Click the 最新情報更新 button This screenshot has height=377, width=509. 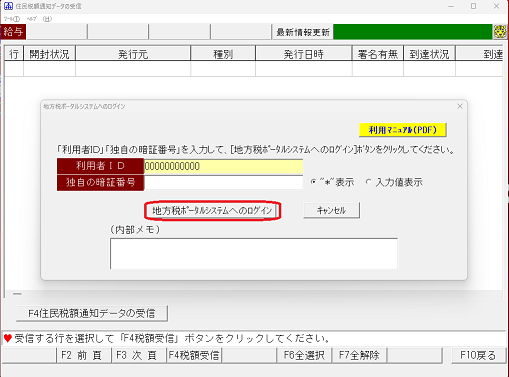(303, 32)
